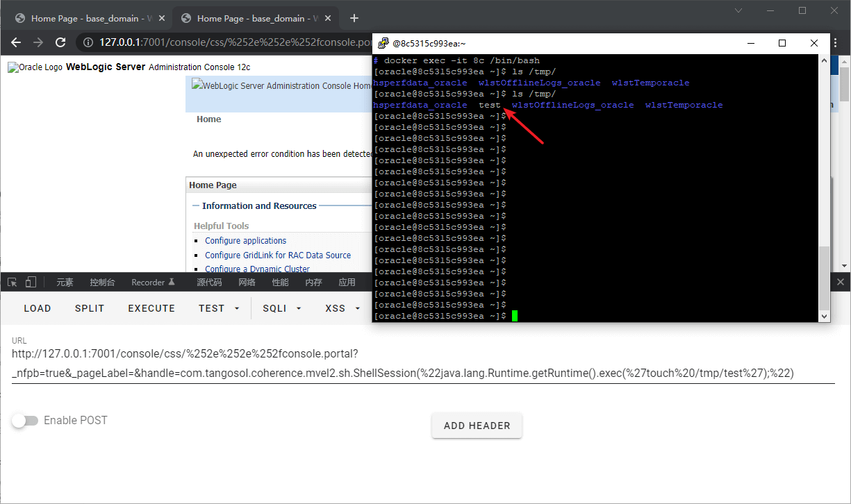Click the browser window maximize button
851x504 pixels.
(x=802, y=10)
